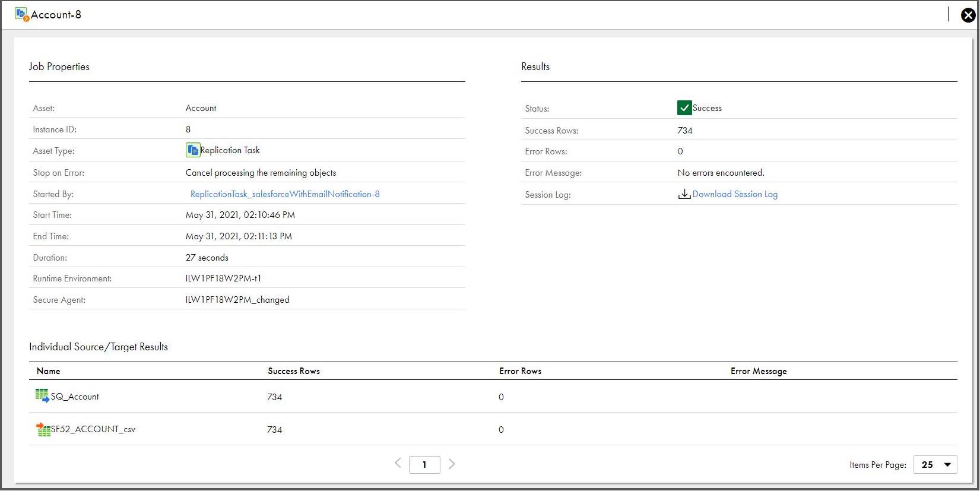Click the Asset value Account
This screenshot has height=491, width=980.
[201, 108]
